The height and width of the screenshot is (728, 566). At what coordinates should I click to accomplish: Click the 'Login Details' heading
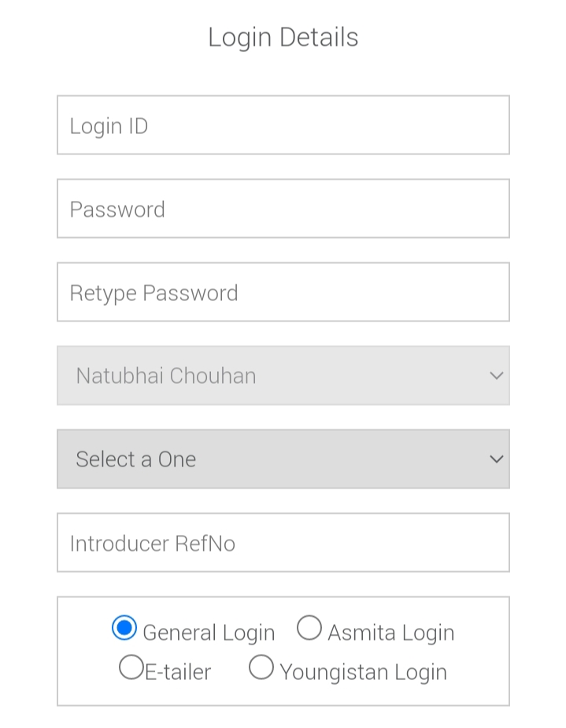click(x=283, y=37)
